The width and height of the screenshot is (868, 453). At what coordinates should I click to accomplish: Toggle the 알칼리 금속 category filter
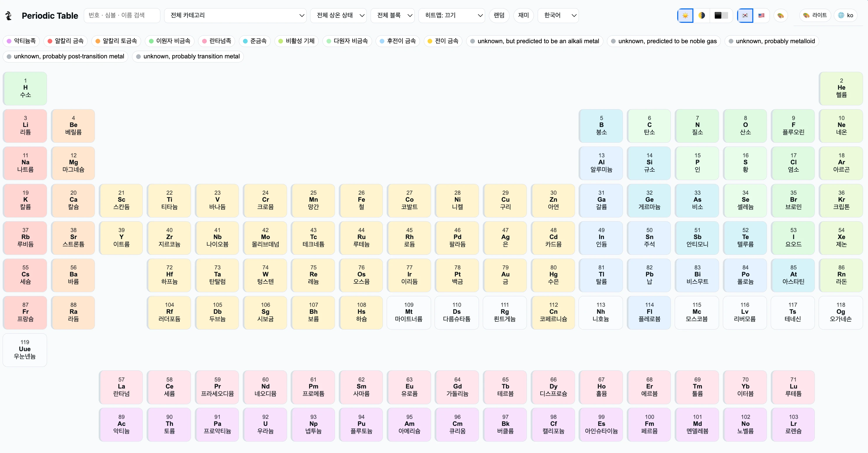pyautogui.click(x=65, y=41)
